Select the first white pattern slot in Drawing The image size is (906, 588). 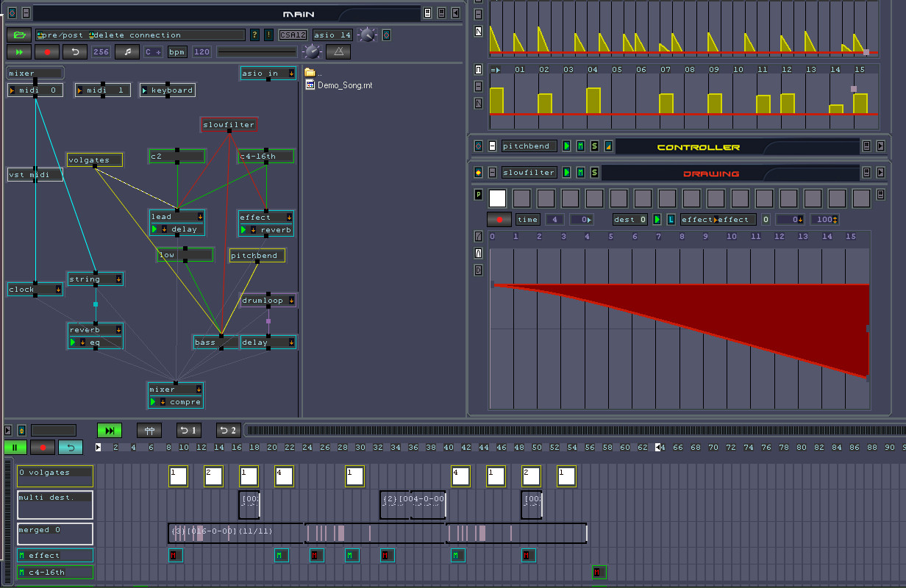[497, 198]
